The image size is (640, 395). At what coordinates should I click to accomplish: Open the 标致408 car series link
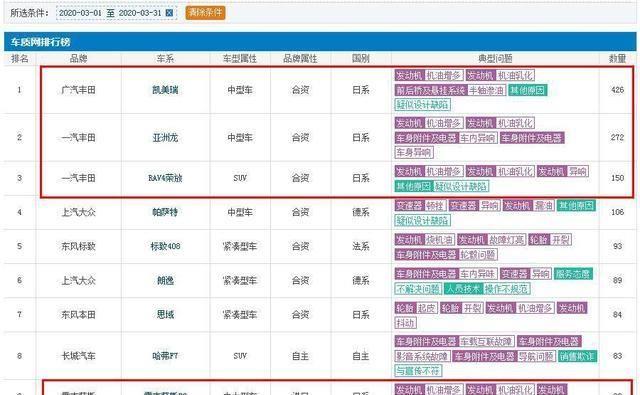pyautogui.click(x=165, y=246)
